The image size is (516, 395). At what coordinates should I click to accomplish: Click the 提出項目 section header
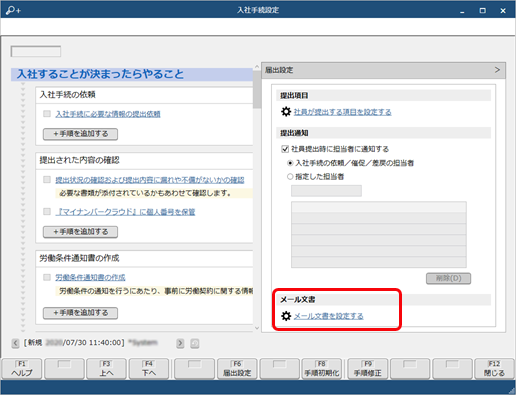(x=383, y=96)
